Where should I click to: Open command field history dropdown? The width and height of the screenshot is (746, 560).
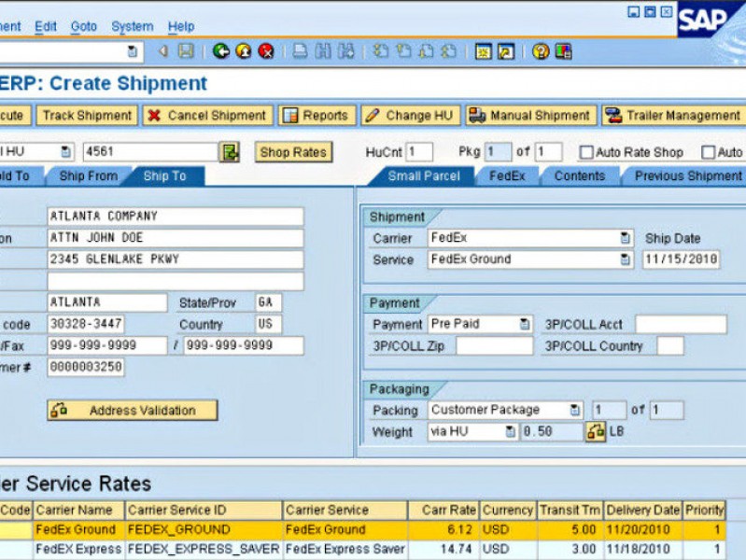point(133,51)
